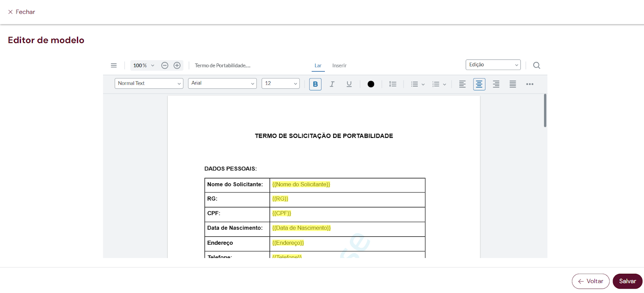This screenshot has width=644, height=293.
Task: Toggle underline formatting
Action: tap(349, 84)
